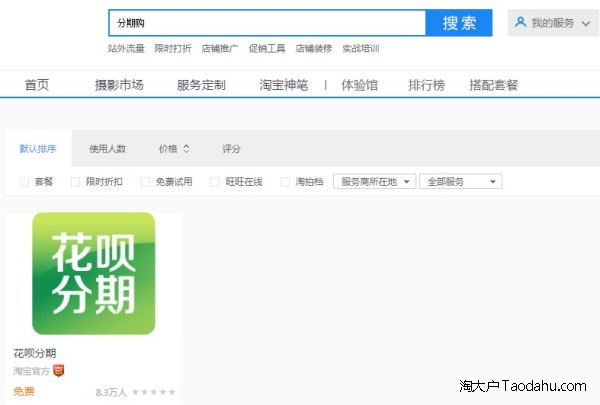Click the 淘宝官方 provider label

pos(31,371)
